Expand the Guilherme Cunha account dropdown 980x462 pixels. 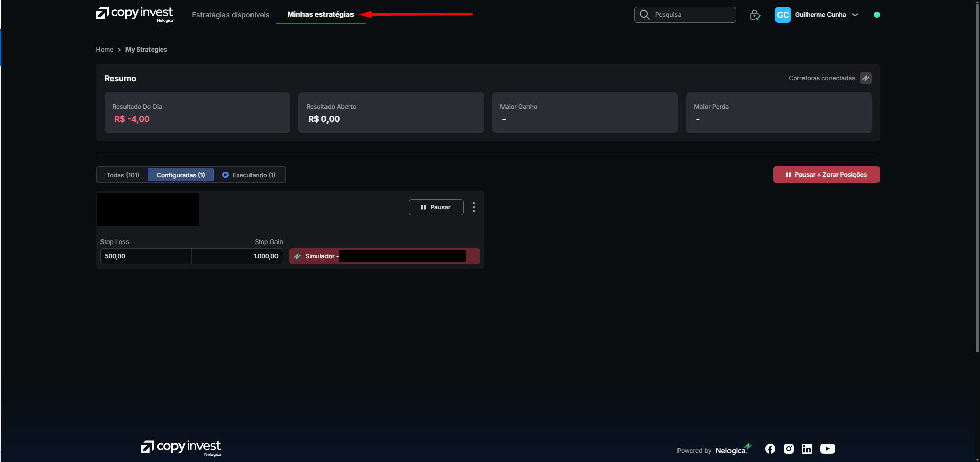(x=855, y=15)
